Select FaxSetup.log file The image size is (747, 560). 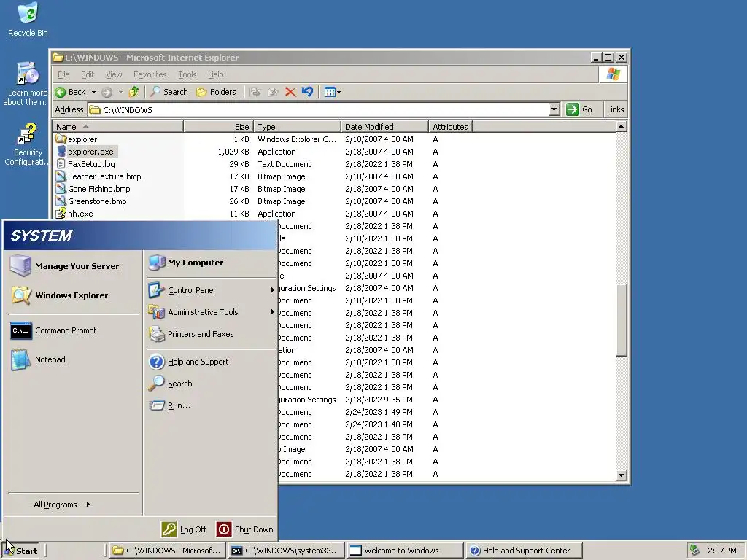(x=86, y=164)
